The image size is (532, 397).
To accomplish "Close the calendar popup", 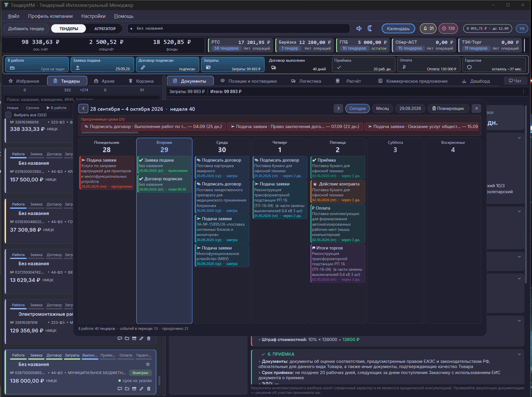I will pyautogui.click(x=476, y=109).
